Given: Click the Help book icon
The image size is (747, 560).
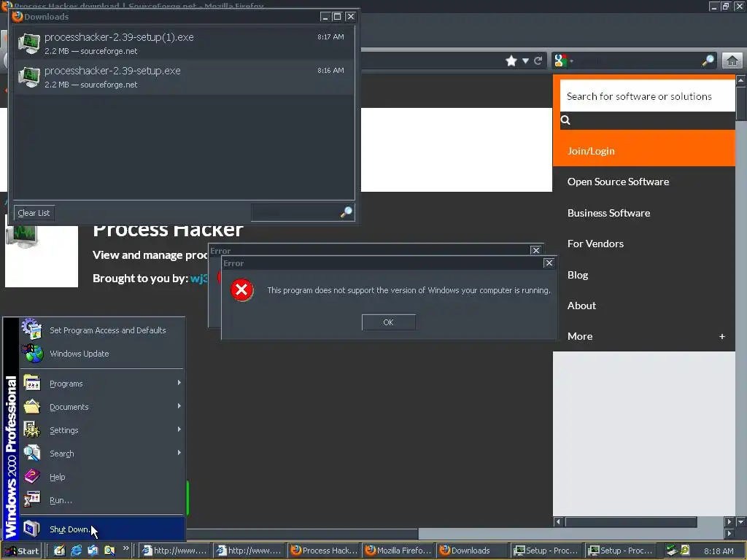Looking at the screenshot, I should [32, 476].
